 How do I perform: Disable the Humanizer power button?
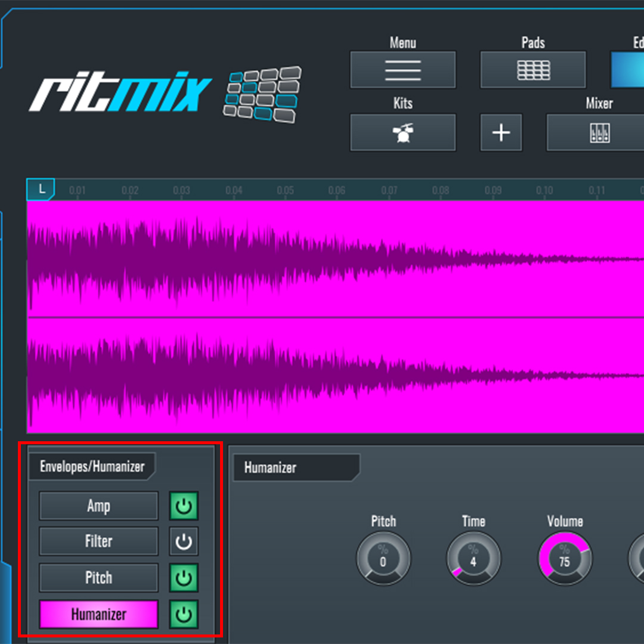tap(184, 614)
